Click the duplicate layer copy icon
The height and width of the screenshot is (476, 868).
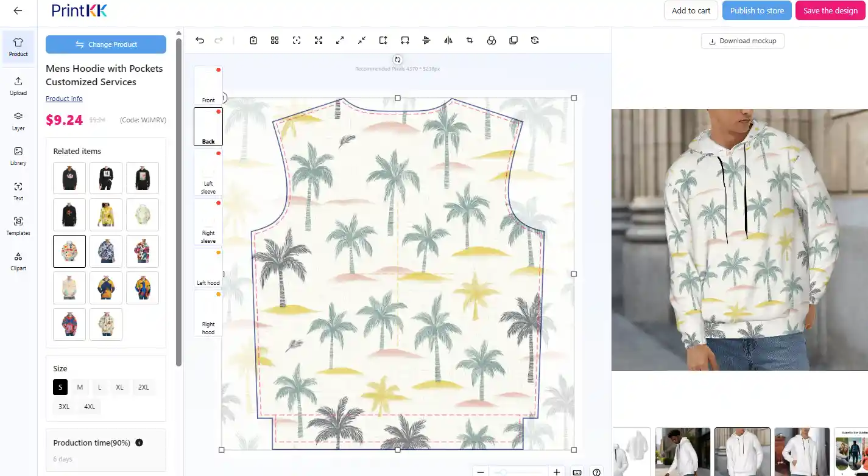click(513, 40)
